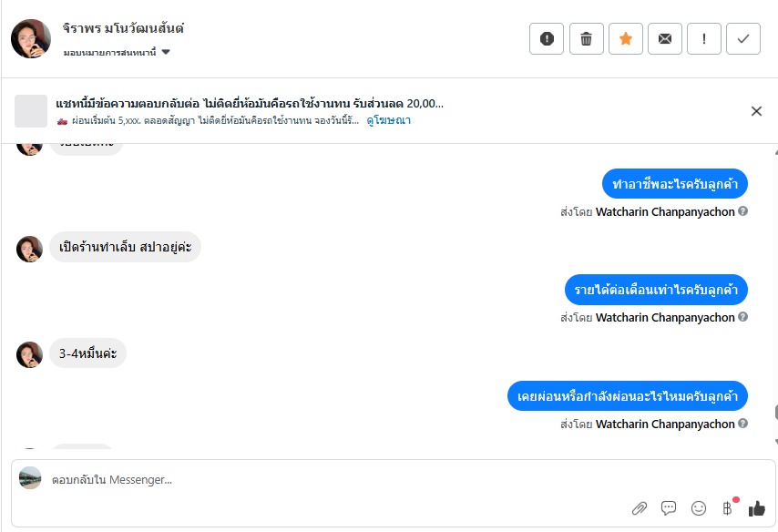Send a thumbs up like
This screenshot has width=778, height=532.
click(x=756, y=508)
